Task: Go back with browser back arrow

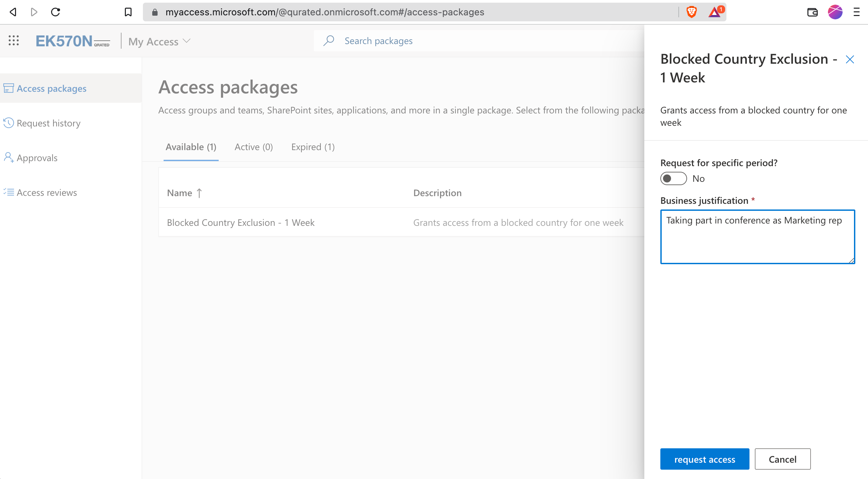Action: pos(13,12)
